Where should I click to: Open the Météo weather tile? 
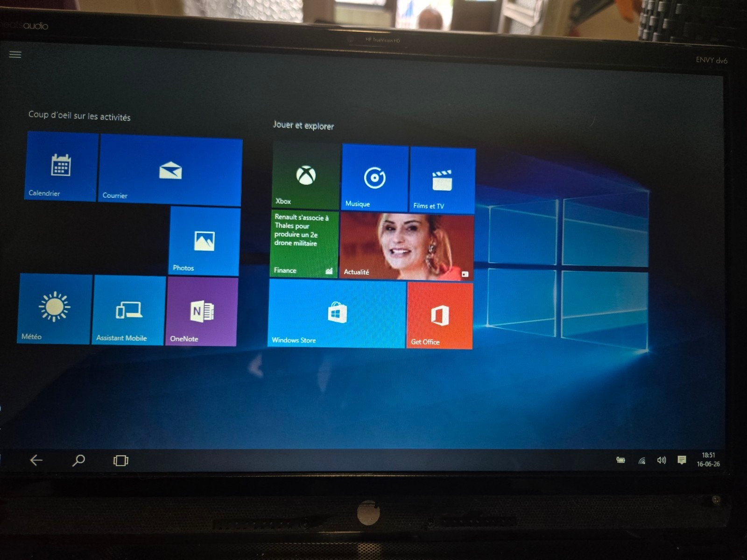(54, 309)
